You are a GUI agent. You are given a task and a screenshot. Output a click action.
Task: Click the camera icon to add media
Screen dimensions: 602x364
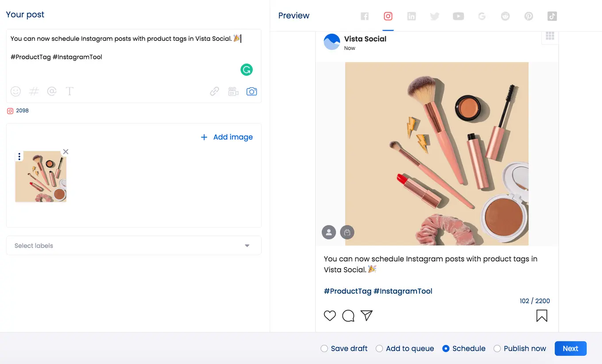coord(252,91)
